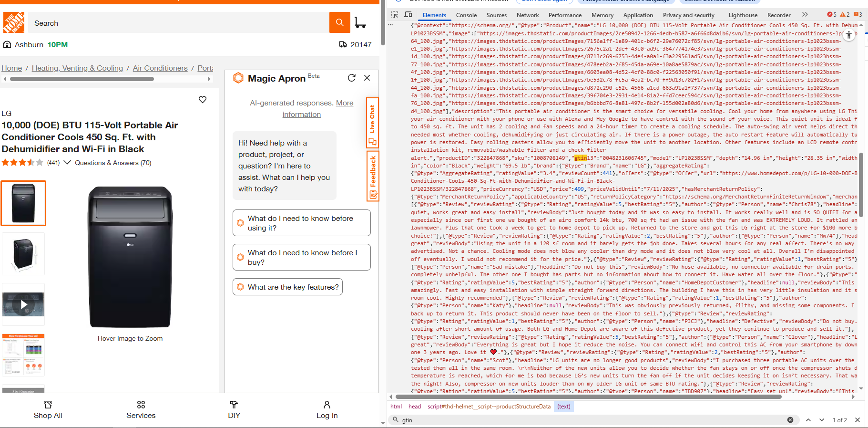Click Shop All in the bottom navigation
Screen dimensions: 868x428
point(48,410)
